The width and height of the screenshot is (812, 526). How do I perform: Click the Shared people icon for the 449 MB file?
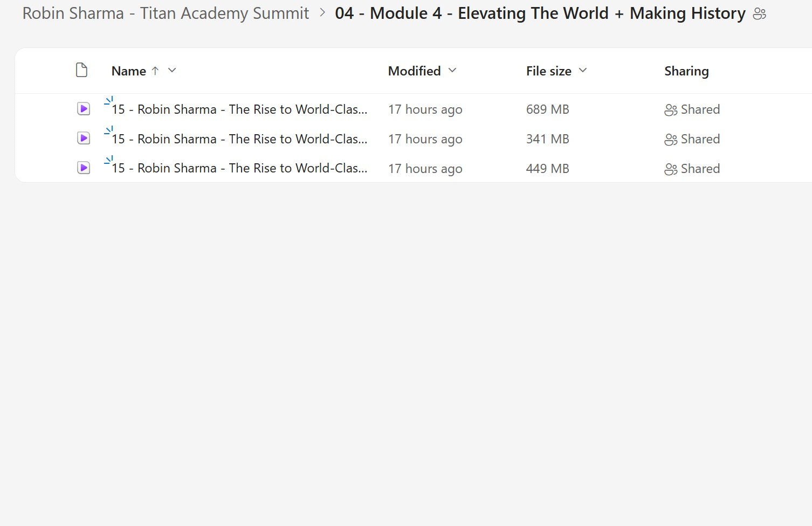click(671, 169)
